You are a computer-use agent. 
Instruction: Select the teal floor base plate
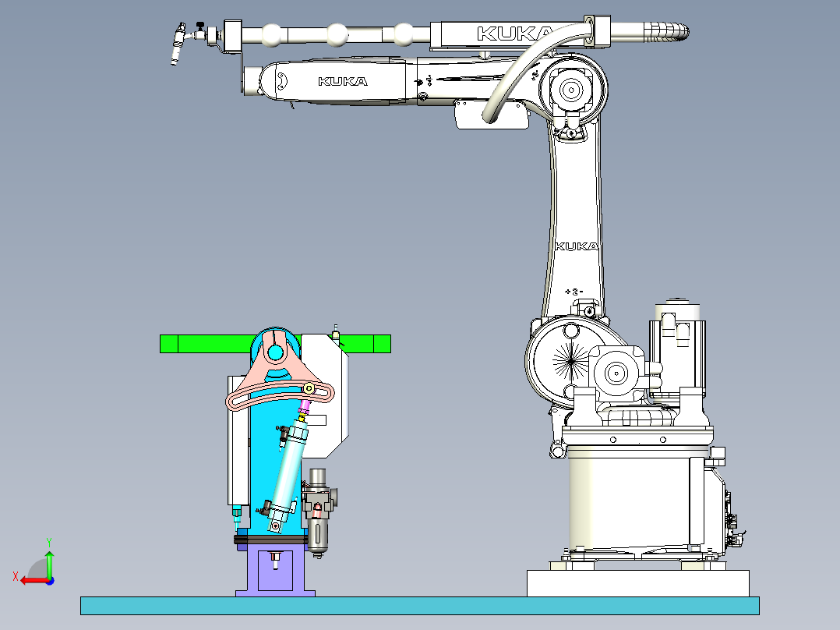coord(419,606)
